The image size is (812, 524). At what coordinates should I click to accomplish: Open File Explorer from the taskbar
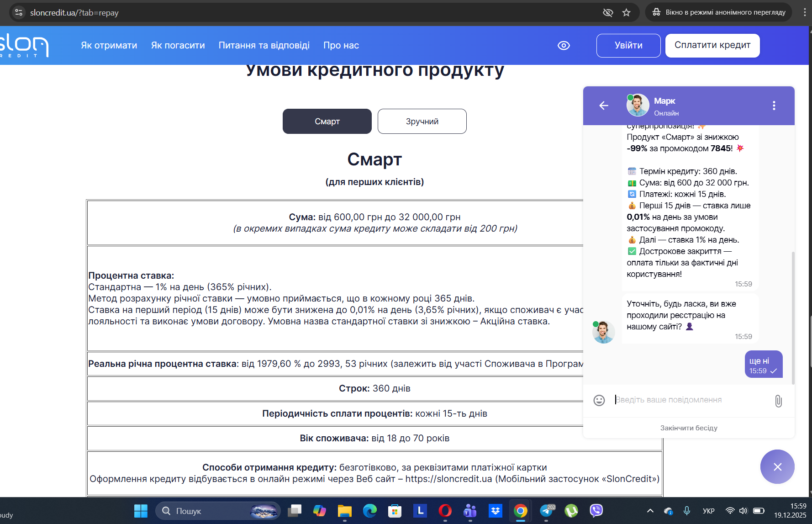(x=345, y=511)
